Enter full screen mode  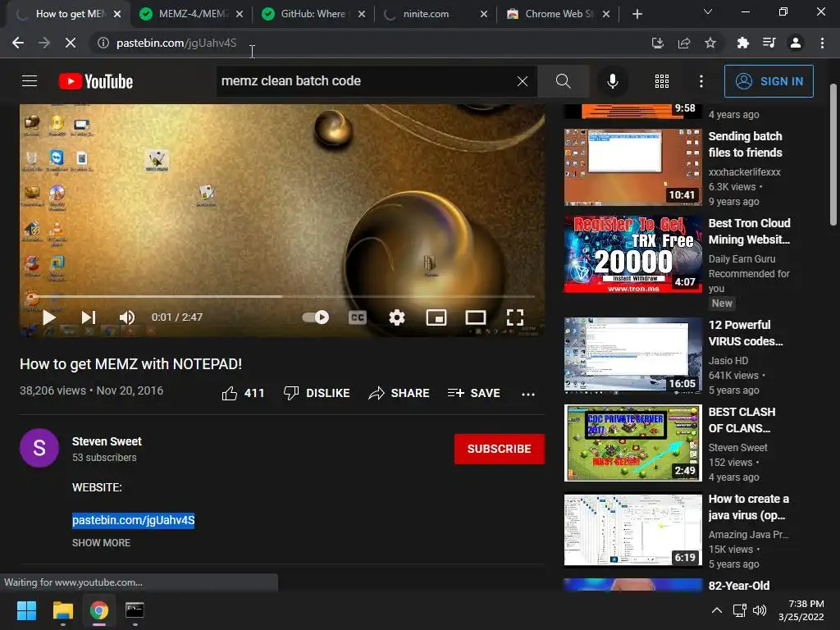coord(515,317)
